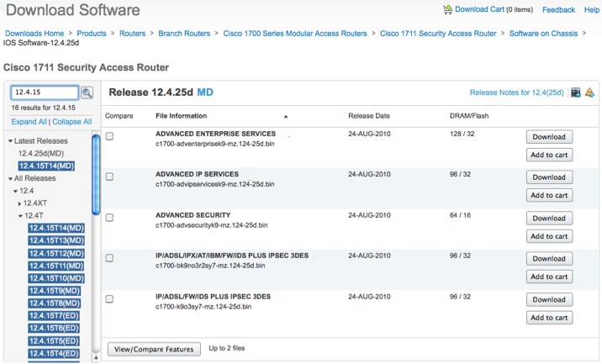This screenshot has width=602, height=364.
Task: Download Advanced IP Services image
Action: click(549, 177)
